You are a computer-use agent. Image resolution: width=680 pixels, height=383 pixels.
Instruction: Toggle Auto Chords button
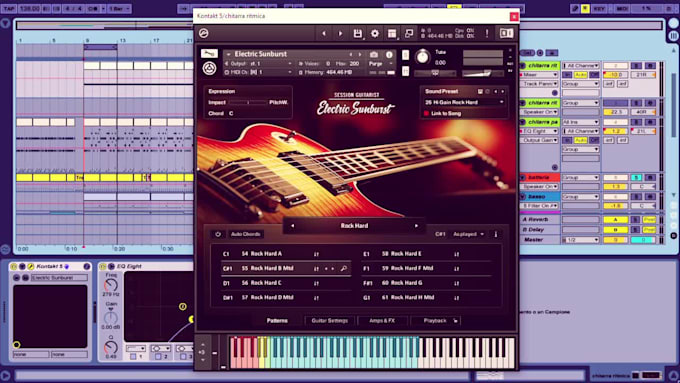[245, 234]
